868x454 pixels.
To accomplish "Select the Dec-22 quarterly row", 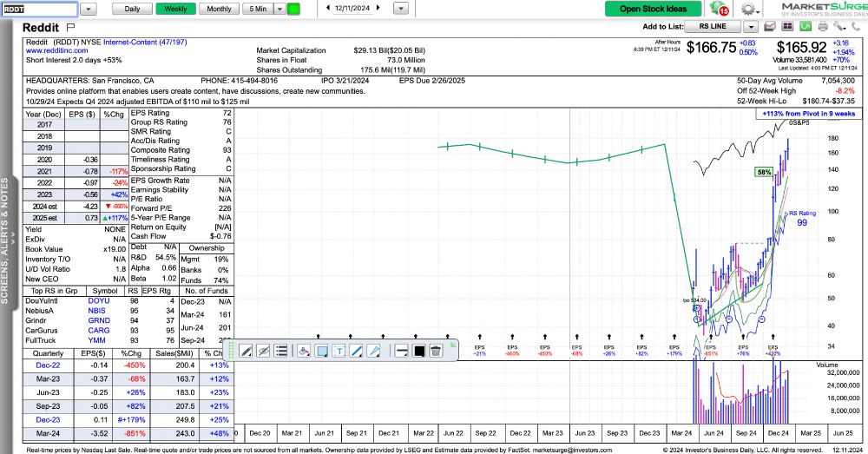I will [128, 365].
